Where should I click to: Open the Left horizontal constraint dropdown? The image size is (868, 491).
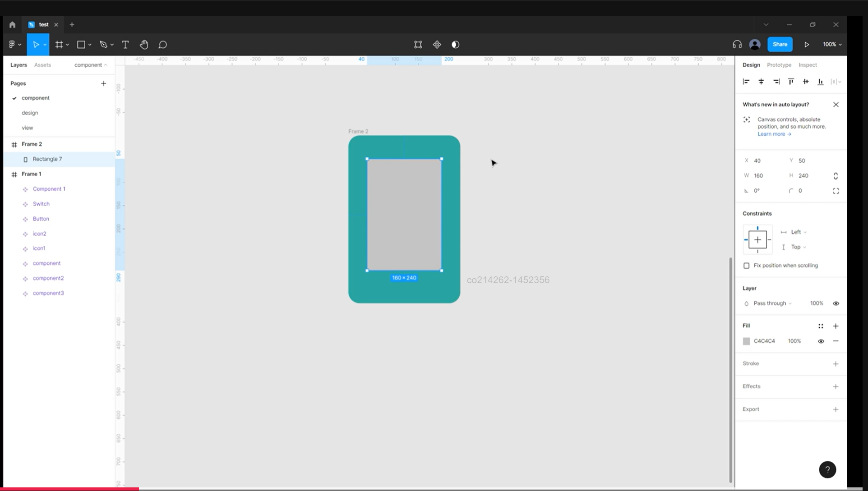799,232
